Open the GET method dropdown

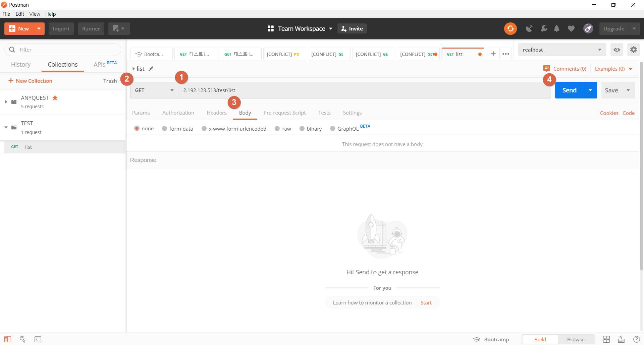[154, 90]
